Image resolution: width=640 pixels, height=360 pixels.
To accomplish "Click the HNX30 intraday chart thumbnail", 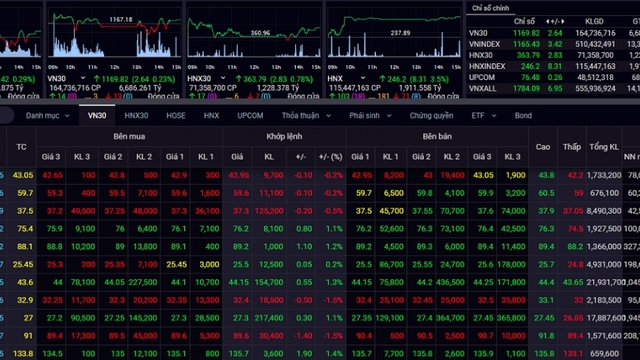I will pyautogui.click(x=254, y=36).
